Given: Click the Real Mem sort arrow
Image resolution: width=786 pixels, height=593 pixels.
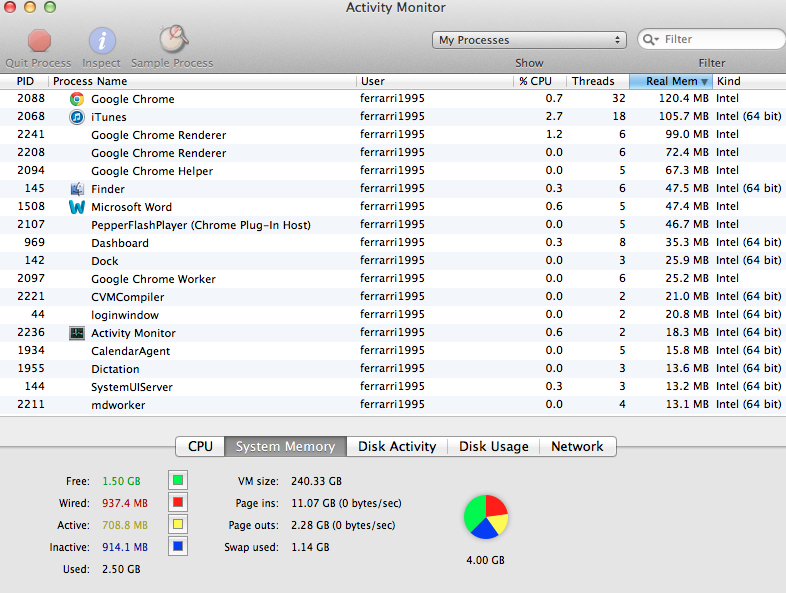Looking at the screenshot, I should click(704, 82).
